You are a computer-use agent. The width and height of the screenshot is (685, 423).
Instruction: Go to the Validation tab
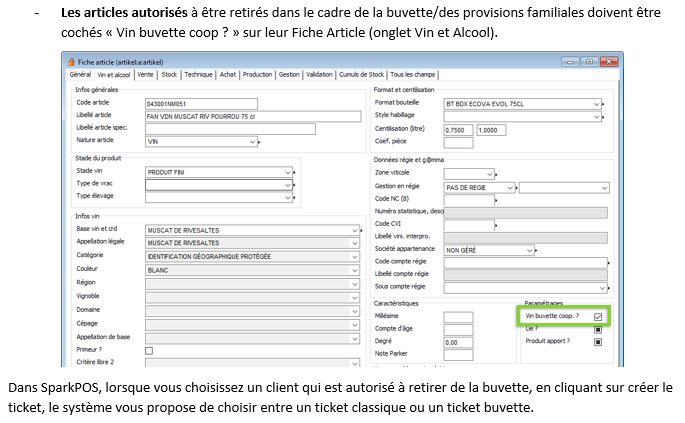tap(319, 74)
